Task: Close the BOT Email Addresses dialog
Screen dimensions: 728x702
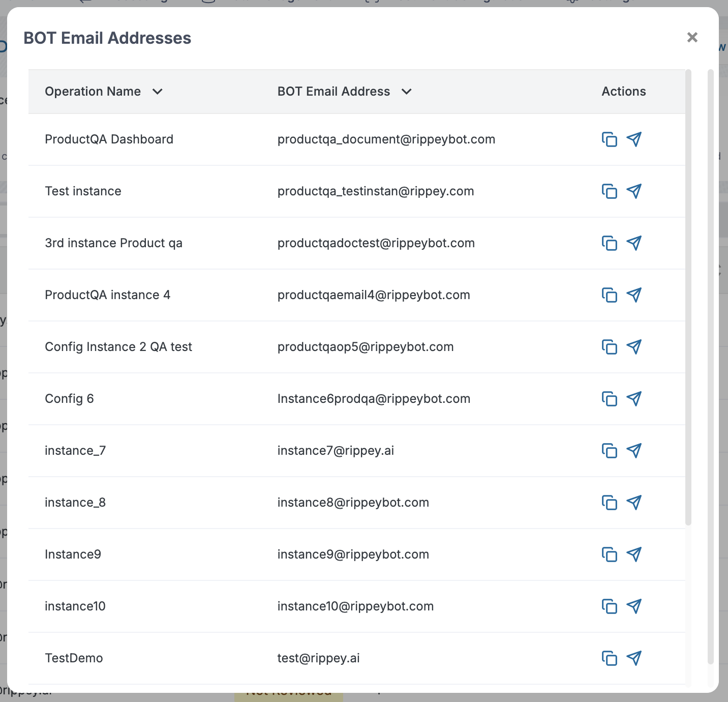Action: pyautogui.click(x=692, y=37)
